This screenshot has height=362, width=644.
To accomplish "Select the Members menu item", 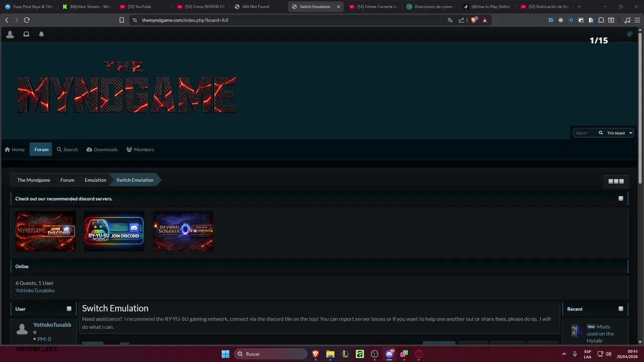I will (140, 149).
